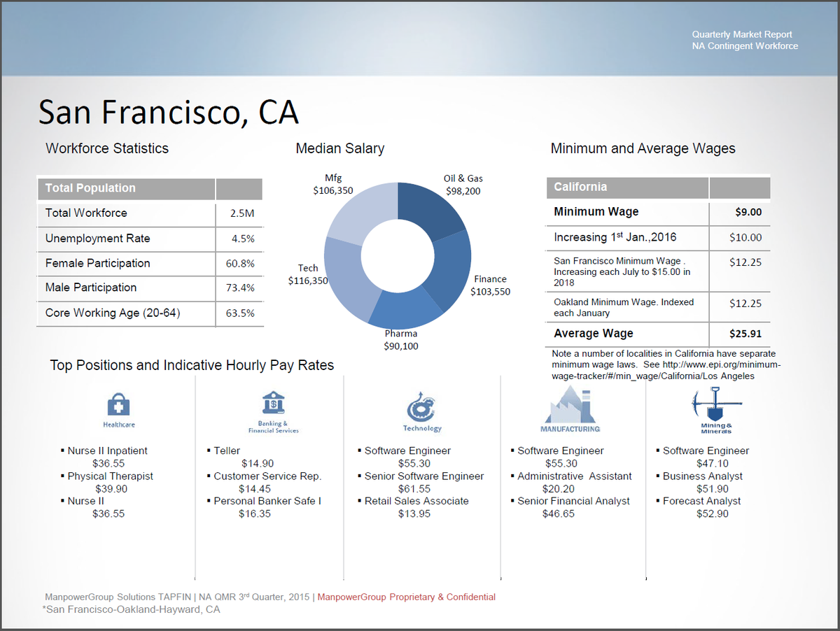
Task: Open the epi.org minimum wage tracker link
Action: click(x=666, y=370)
